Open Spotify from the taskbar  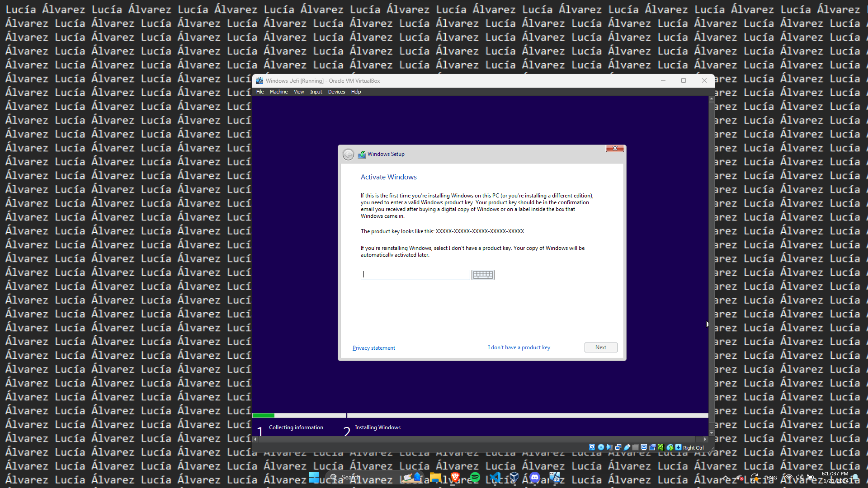(475, 477)
